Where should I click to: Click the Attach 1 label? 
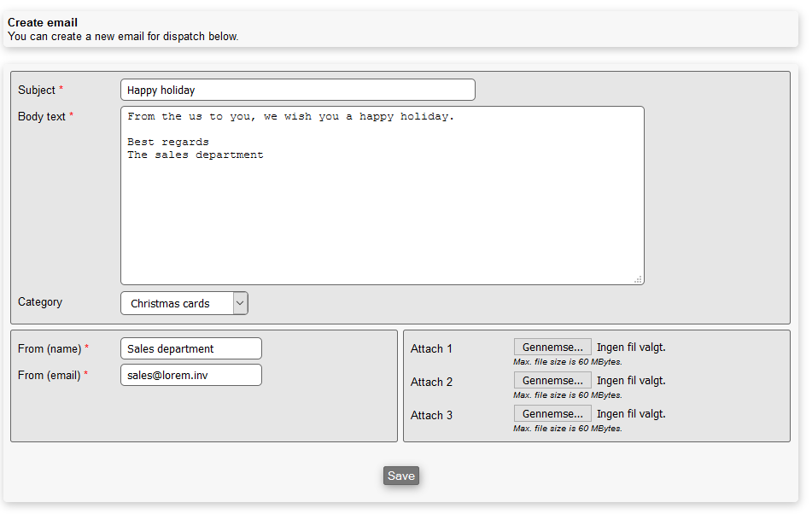pyautogui.click(x=431, y=348)
